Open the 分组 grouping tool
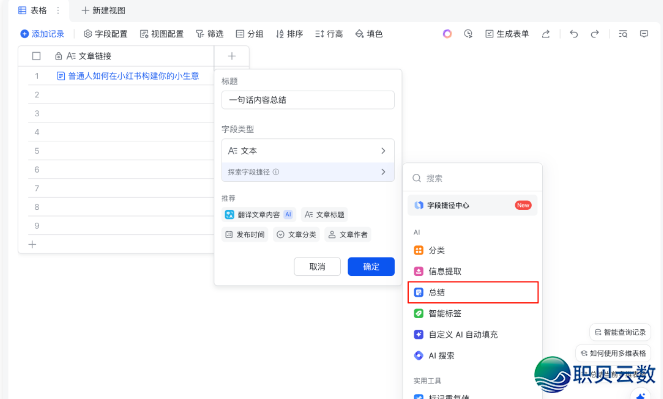This screenshot has height=399, width=663. (x=249, y=34)
